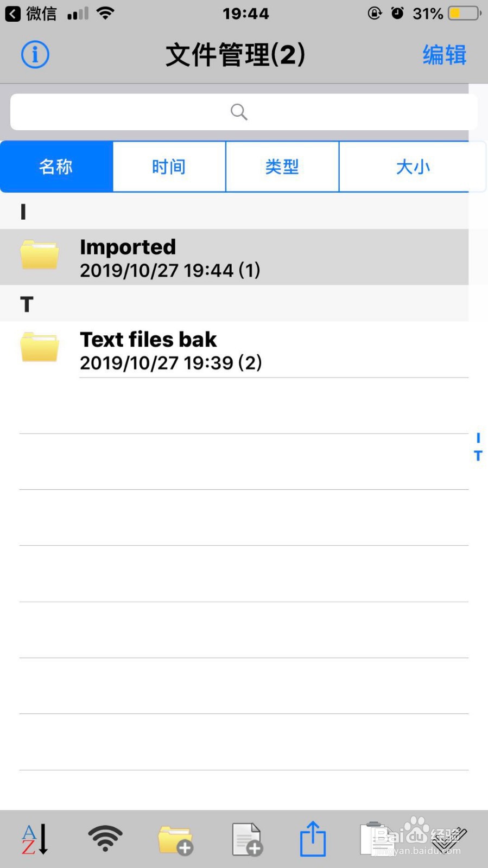Tap the blue share/export icon
Screen dimensions: 488x868
click(x=313, y=839)
